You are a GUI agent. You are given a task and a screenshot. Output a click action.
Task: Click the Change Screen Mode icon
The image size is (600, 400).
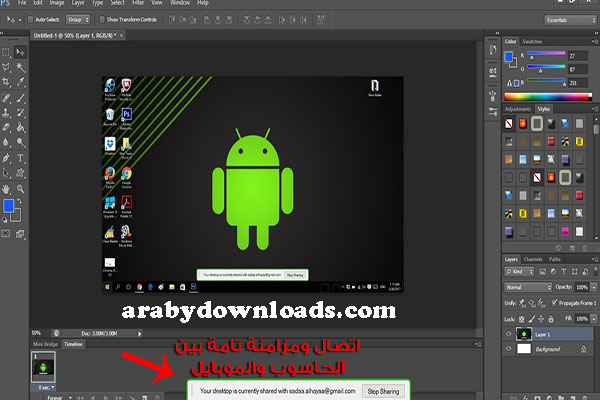coord(20,234)
